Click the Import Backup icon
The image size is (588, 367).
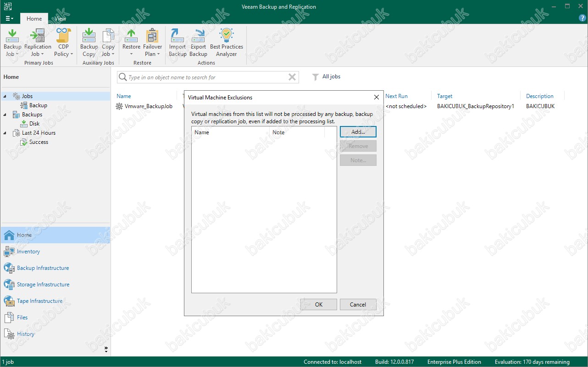pyautogui.click(x=178, y=35)
